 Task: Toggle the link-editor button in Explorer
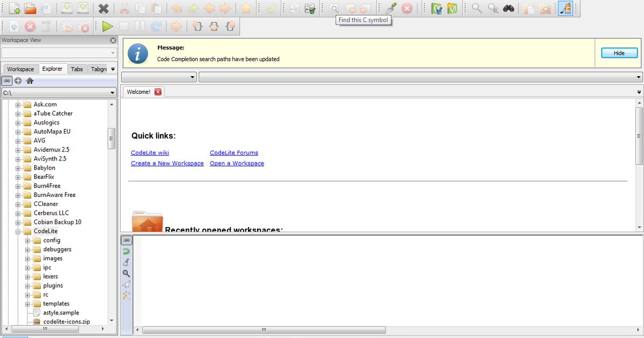click(7, 80)
